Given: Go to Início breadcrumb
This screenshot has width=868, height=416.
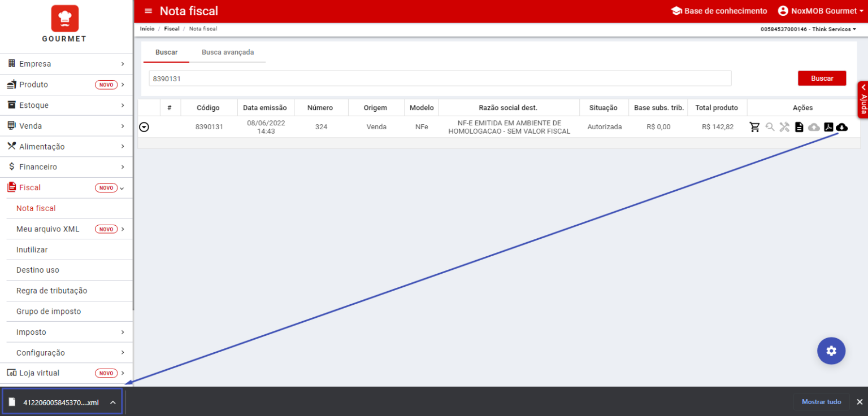Looking at the screenshot, I should 147,29.
